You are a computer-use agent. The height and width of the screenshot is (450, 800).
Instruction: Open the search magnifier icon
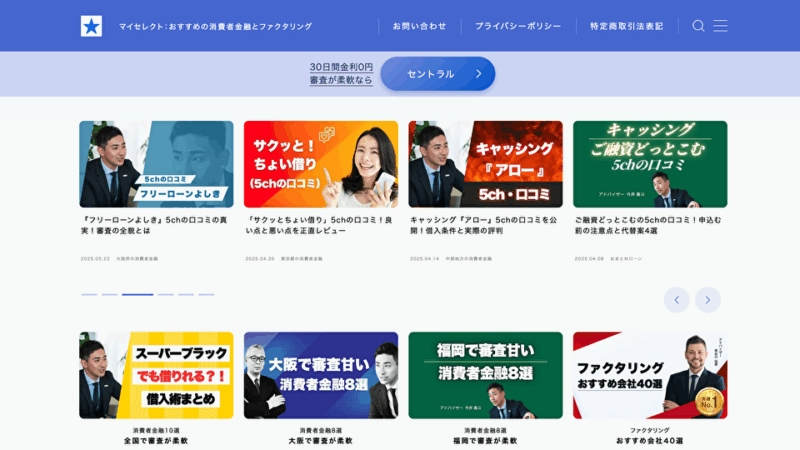[x=698, y=26]
